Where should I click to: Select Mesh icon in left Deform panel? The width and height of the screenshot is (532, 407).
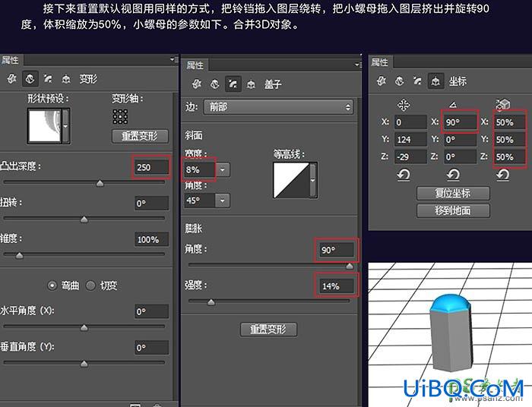[x=12, y=79]
